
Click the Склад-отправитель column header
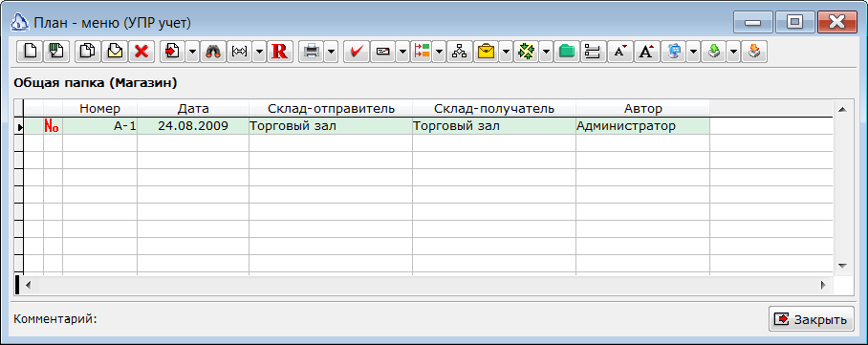coord(331,109)
